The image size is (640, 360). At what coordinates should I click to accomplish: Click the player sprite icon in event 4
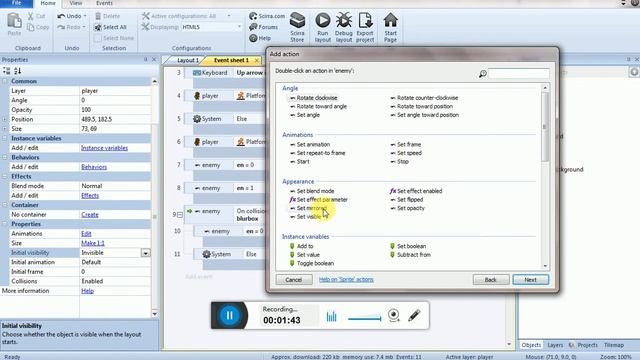(197, 96)
